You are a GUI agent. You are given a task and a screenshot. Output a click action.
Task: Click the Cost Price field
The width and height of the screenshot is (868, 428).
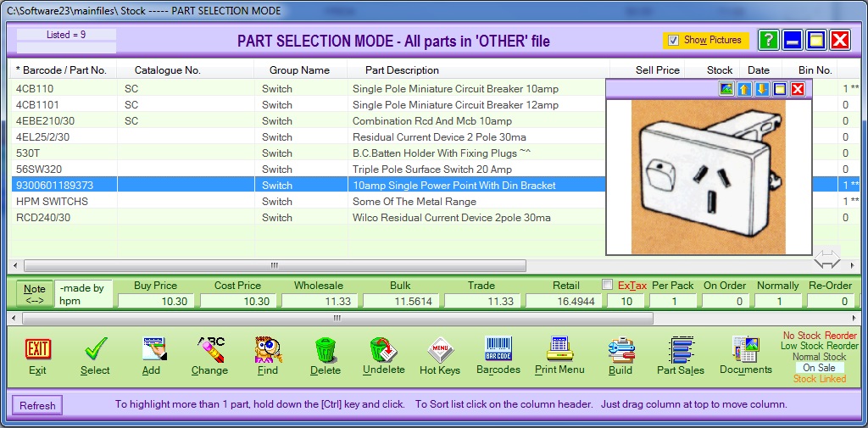(x=237, y=301)
